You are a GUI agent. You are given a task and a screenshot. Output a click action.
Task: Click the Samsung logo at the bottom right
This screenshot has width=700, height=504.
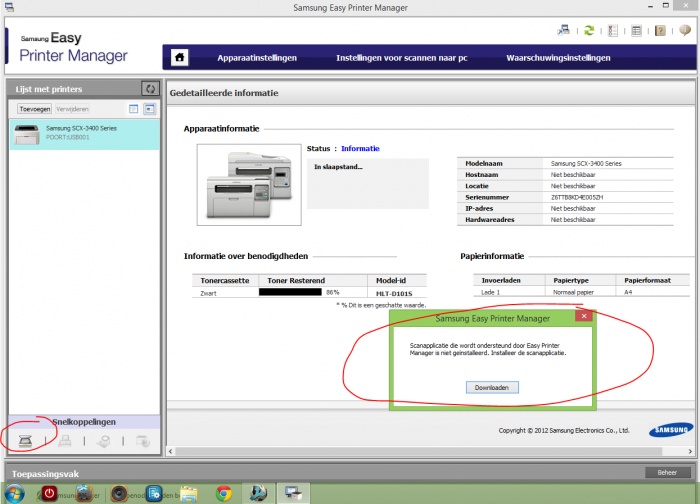[671, 430]
